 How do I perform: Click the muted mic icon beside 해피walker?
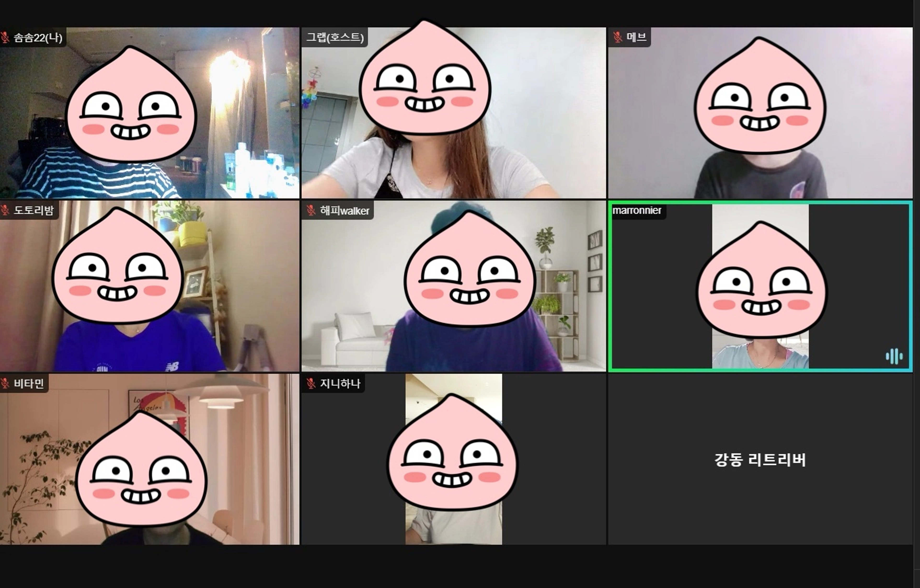tap(311, 210)
